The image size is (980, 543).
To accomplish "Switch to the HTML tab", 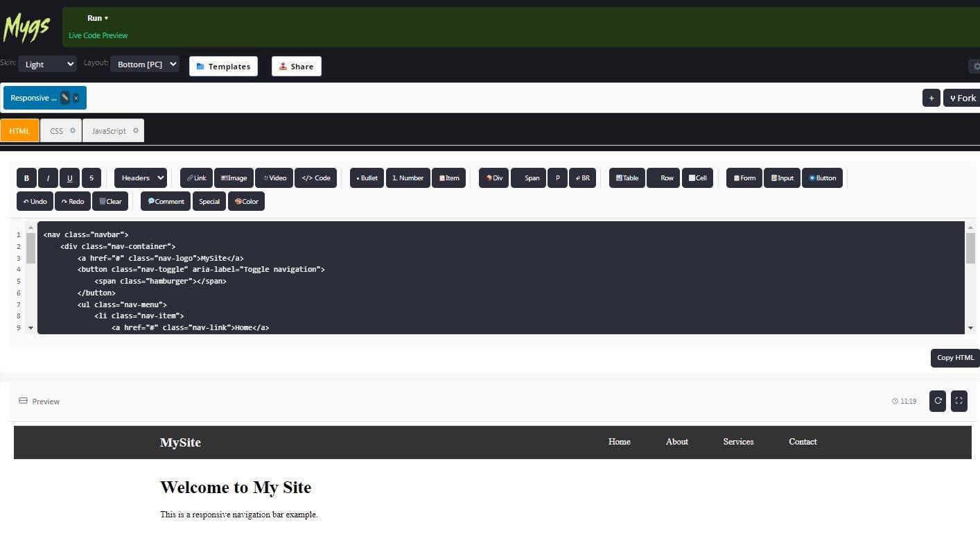I will point(19,130).
